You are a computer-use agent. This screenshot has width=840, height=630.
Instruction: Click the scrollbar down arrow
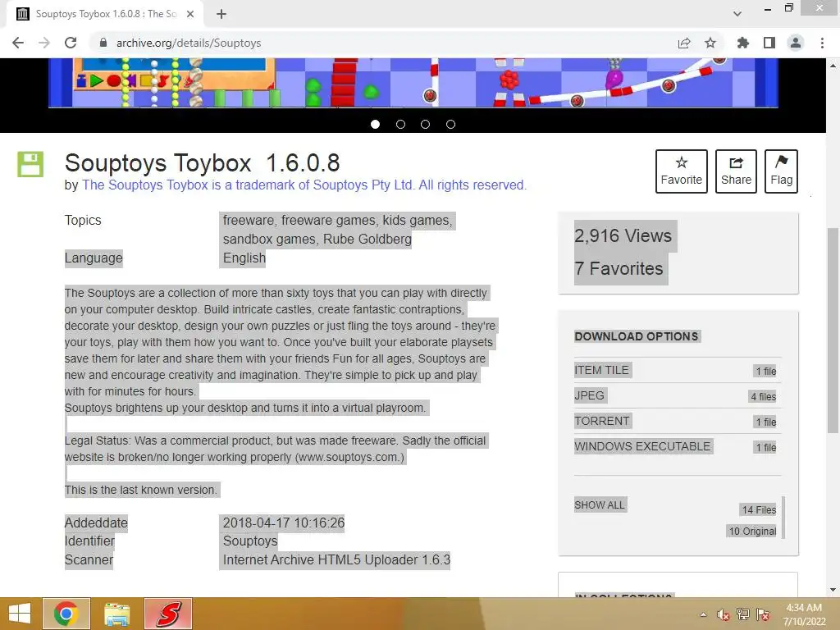(833, 590)
